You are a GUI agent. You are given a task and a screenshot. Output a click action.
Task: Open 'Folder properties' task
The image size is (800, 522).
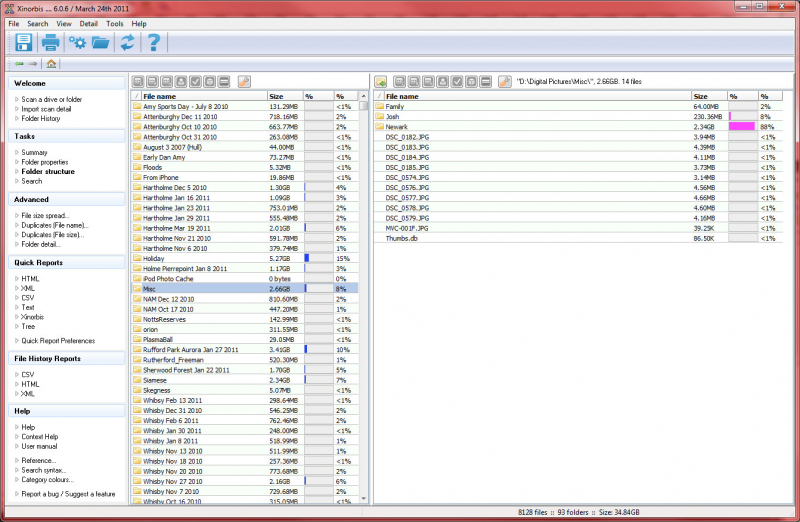click(45, 162)
